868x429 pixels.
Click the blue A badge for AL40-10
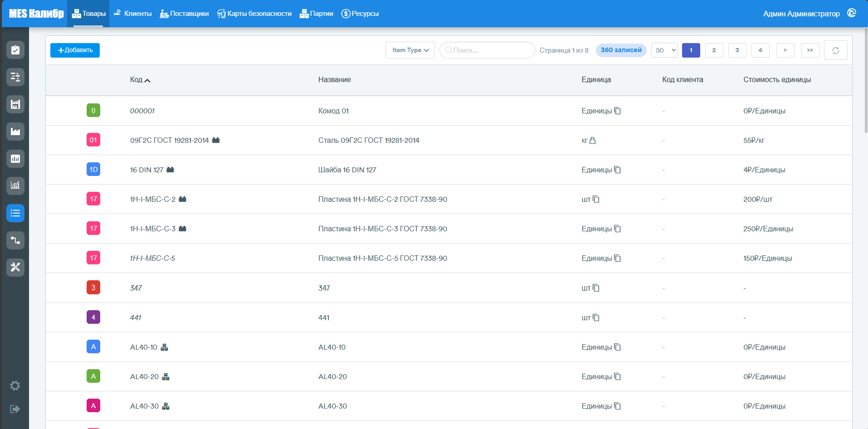click(93, 346)
